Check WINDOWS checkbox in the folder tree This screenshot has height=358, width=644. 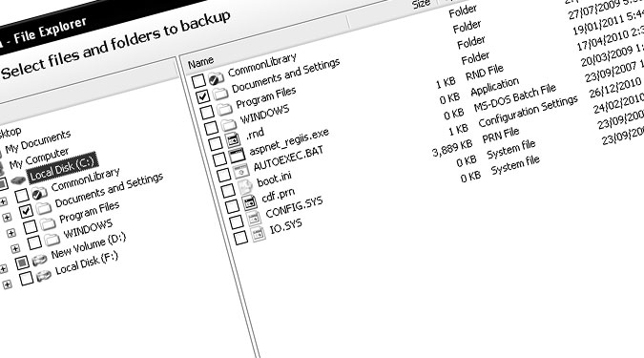[x=34, y=242]
